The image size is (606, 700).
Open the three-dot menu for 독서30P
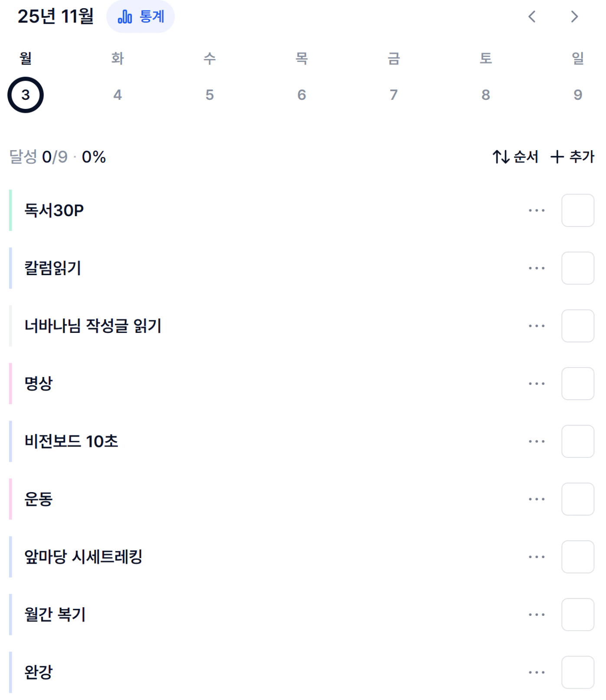click(x=537, y=210)
